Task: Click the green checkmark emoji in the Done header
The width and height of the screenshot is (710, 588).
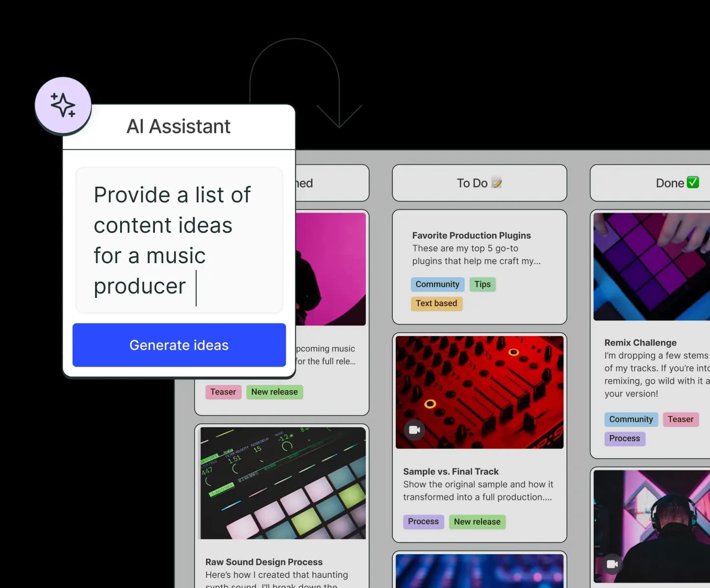Action: tap(693, 182)
